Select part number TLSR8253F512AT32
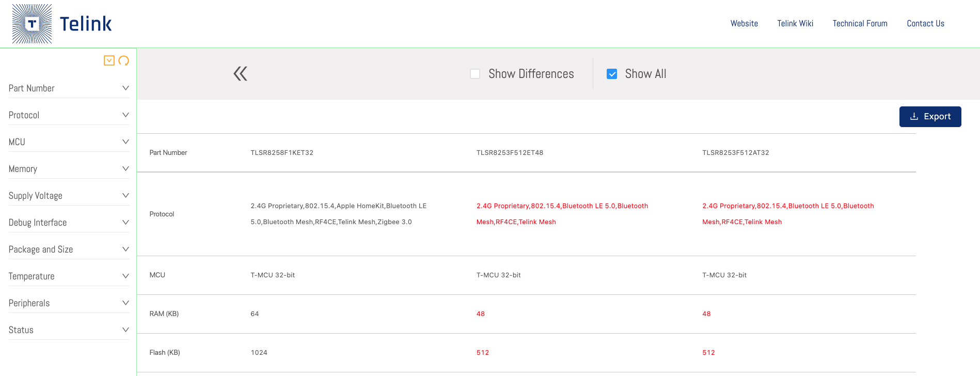This screenshot has width=980, height=376. coord(736,153)
